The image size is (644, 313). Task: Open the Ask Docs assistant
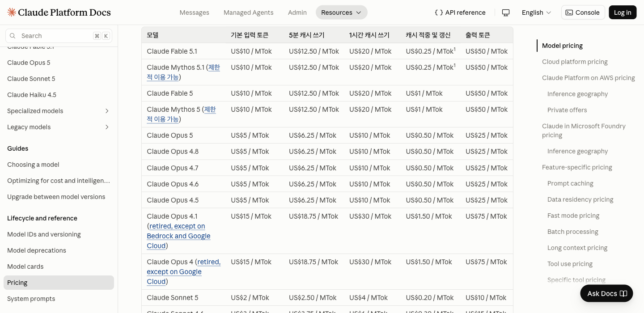[x=606, y=293]
